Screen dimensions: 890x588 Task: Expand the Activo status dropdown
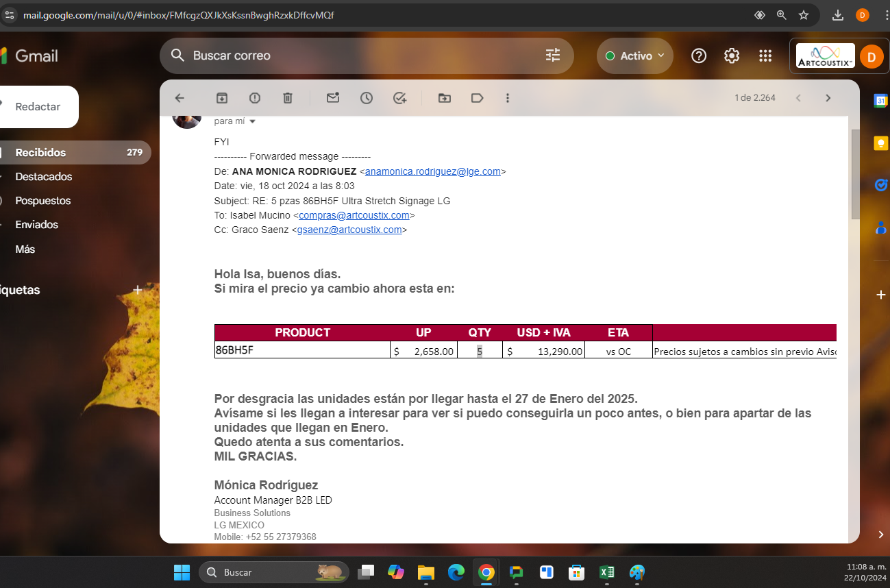635,56
